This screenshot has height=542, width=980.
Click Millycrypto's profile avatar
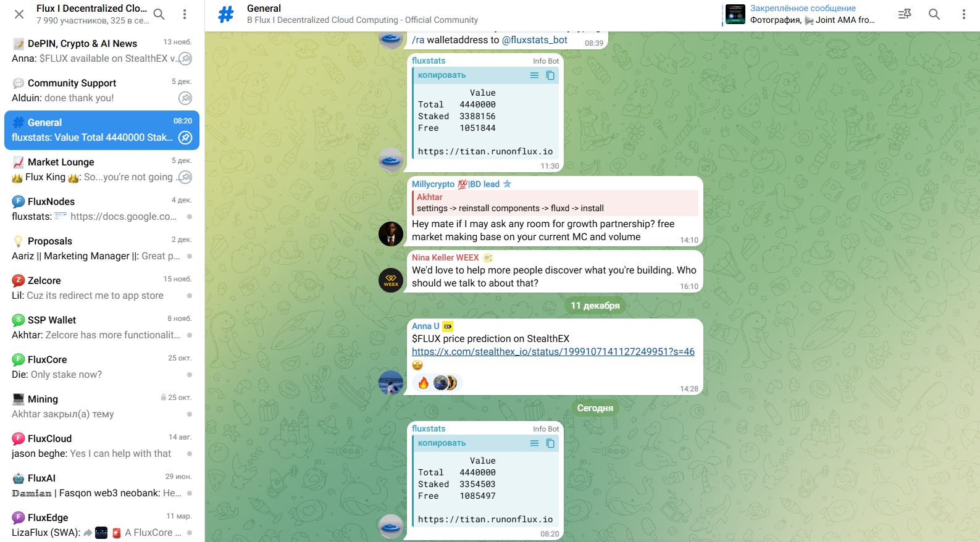click(390, 234)
